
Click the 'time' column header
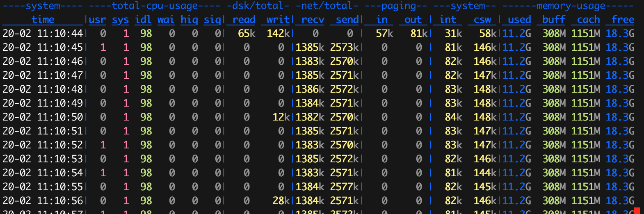click(43, 20)
